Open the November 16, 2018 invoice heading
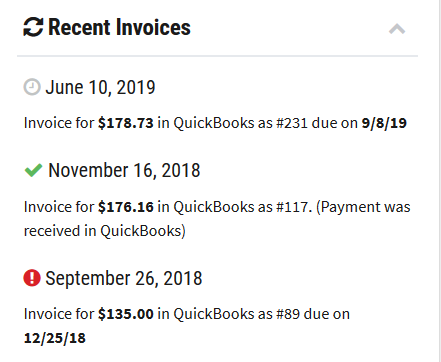Viewport: 441px width, 362px height. [x=124, y=170]
